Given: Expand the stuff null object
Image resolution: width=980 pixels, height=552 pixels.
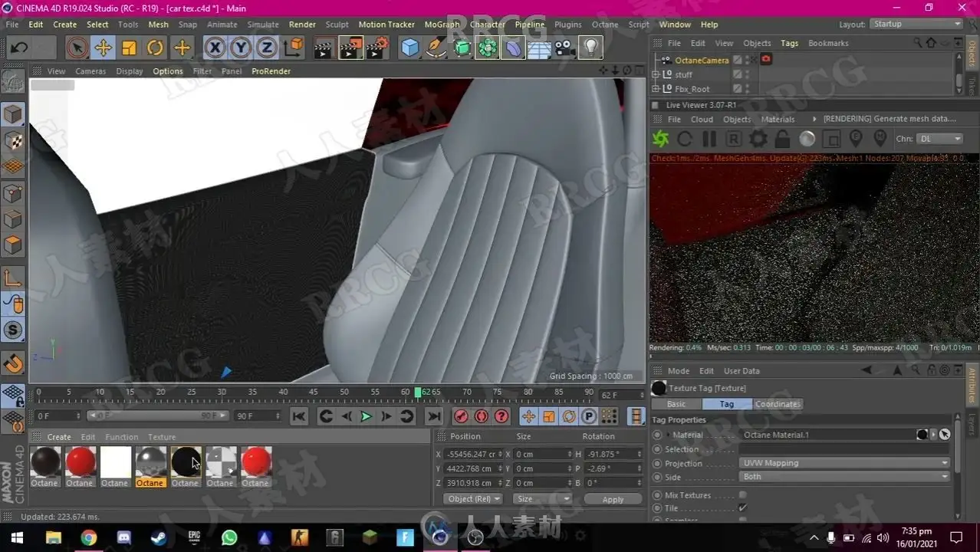Looking at the screenshot, I should point(656,74).
